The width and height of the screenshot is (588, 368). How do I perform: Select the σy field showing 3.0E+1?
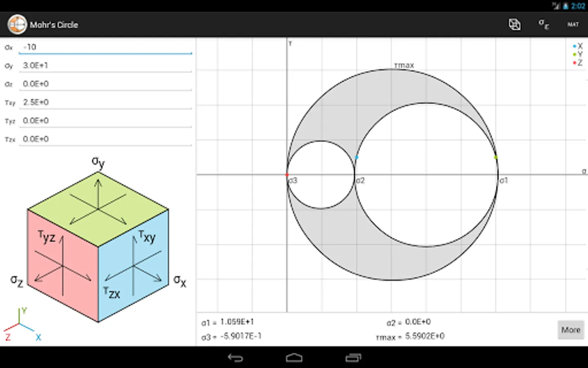point(105,65)
